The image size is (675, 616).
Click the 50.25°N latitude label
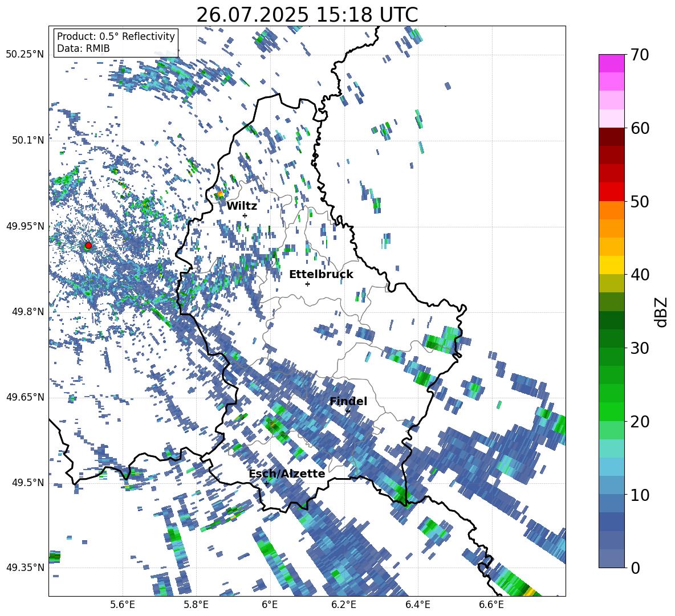tap(25, 55)
